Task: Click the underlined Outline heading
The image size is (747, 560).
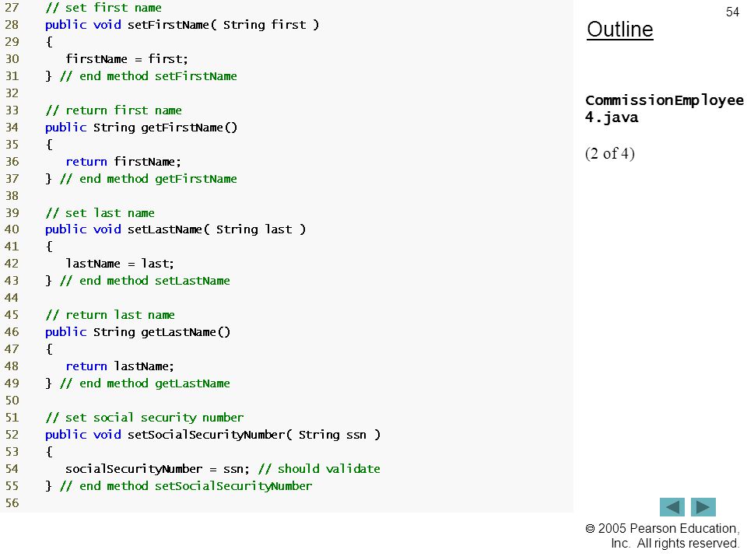Action: coord(620,30)
